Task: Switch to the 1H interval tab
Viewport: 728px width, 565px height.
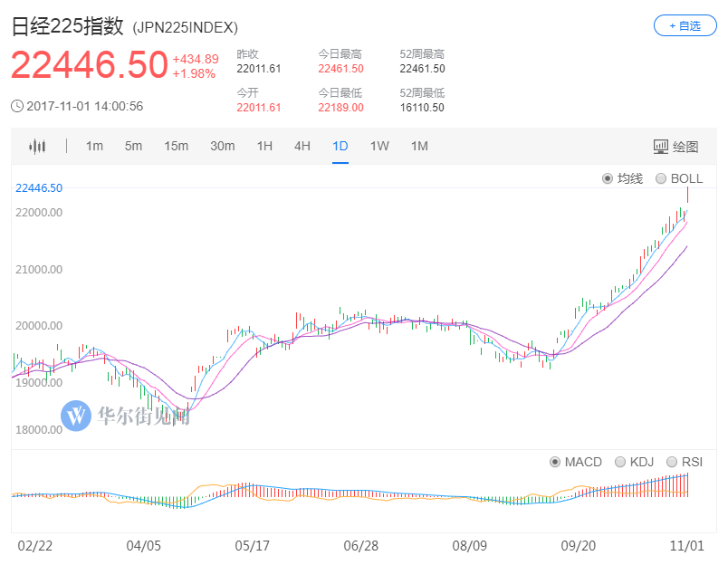Action: click(264, 147)
